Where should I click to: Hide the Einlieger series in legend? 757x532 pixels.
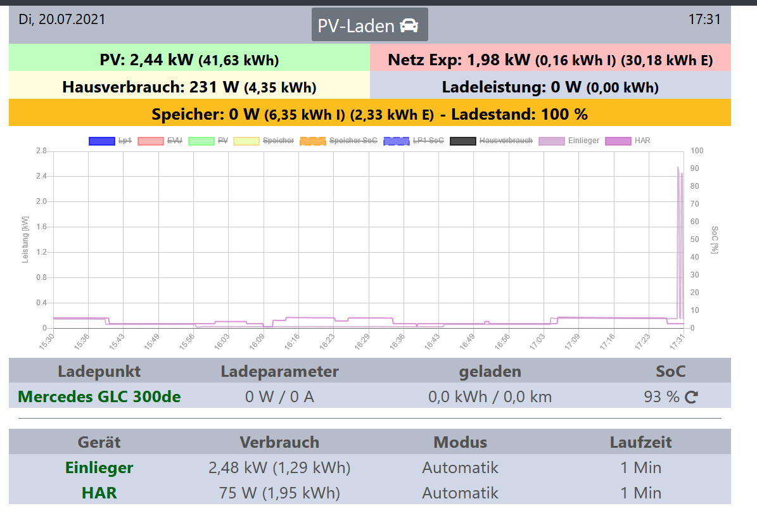coord(569,141)
